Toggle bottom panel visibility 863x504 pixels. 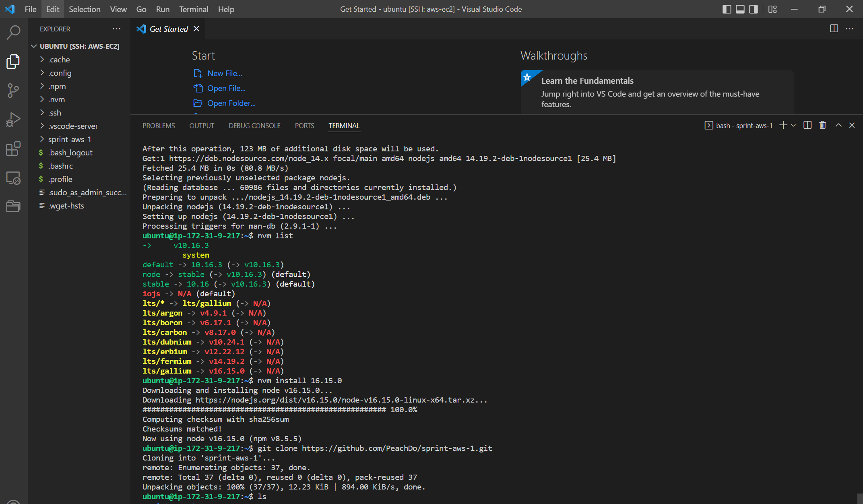[x=740, y=9]
